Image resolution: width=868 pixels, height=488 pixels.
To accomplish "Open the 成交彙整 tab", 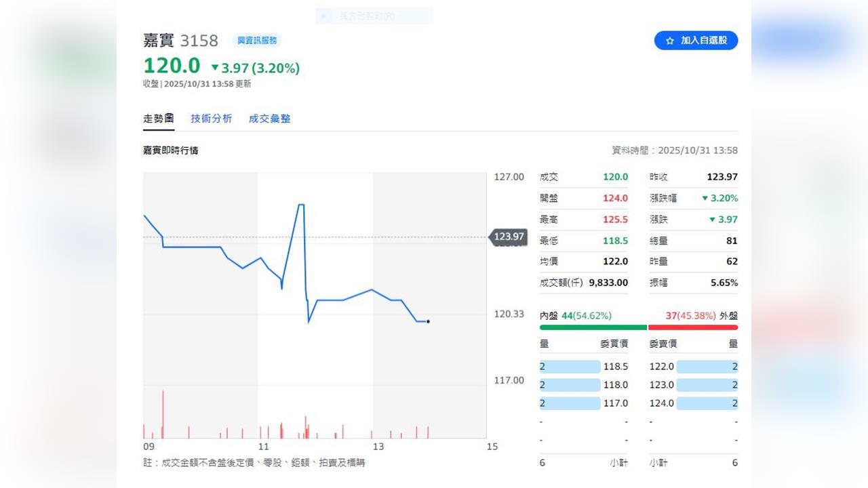I will pos(269,118).
